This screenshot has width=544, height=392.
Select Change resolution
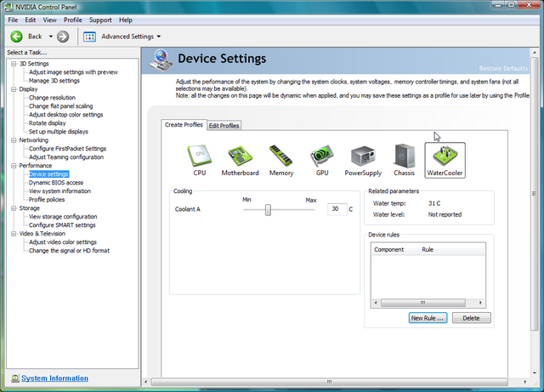(52, 98)
